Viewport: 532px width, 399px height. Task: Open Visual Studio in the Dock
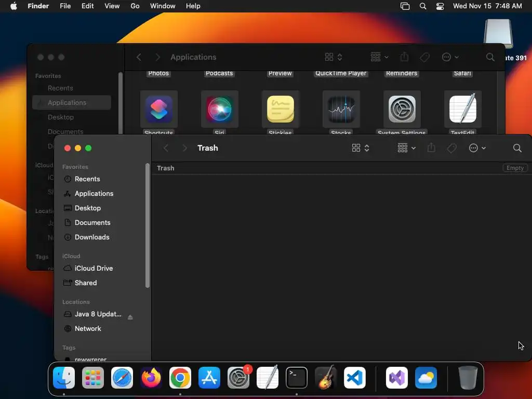397,378
